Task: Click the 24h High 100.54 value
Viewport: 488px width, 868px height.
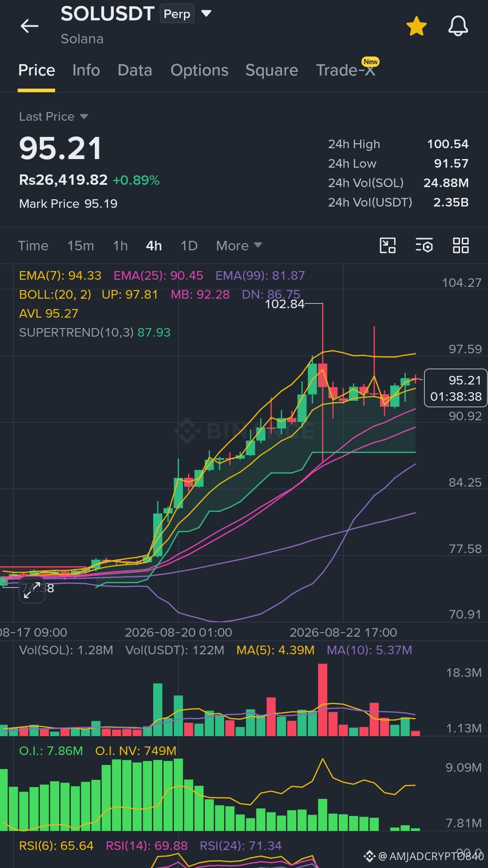Action: pyautogui.click(x=447, y=144)
